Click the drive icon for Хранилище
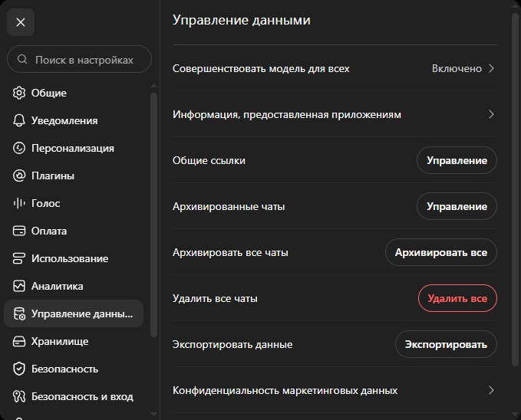The height and width of the screenshot is (420, 521). 19,341
